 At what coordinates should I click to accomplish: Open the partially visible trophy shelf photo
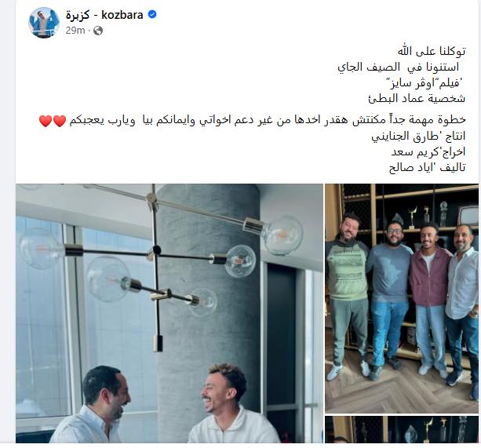pyautogui.click(x=402, y=430)
